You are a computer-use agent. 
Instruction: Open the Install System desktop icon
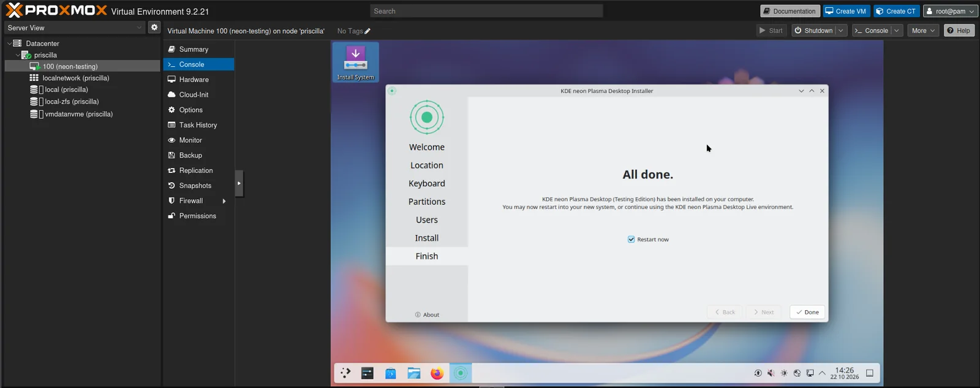click(355, 62)
